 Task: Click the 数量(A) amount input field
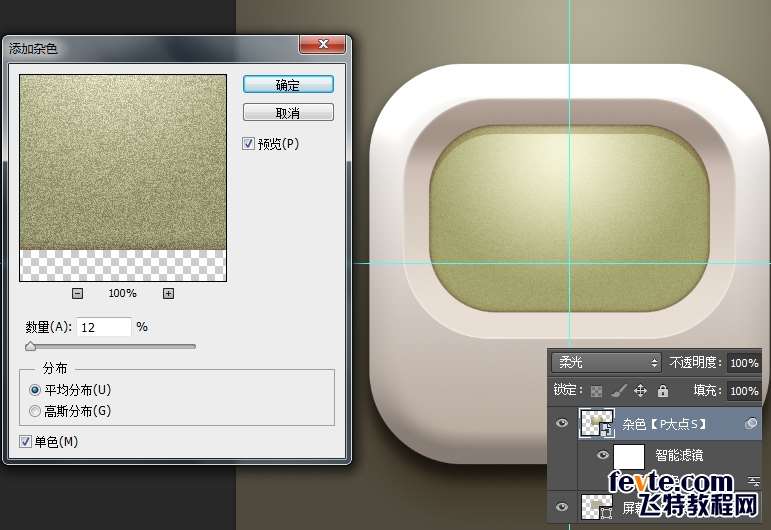(104, 327)
